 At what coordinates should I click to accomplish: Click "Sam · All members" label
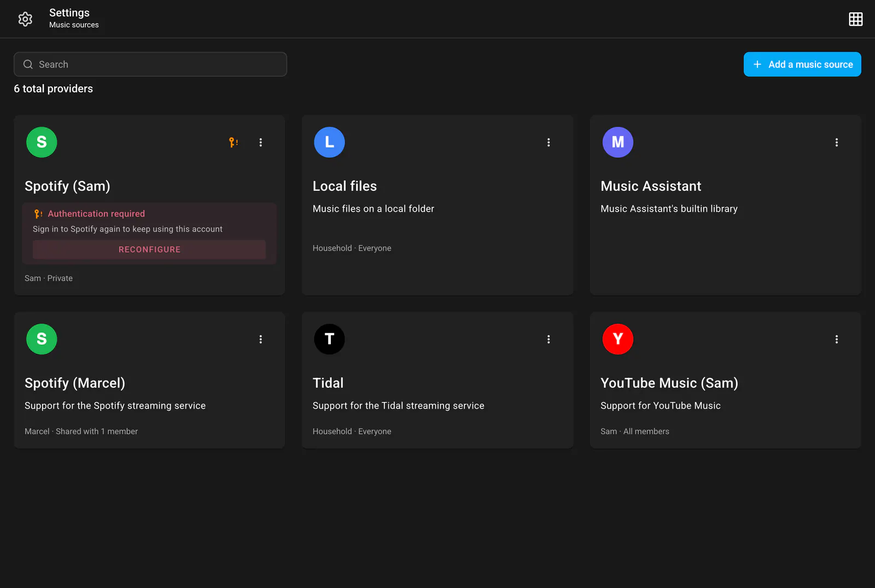coord(635,432)
